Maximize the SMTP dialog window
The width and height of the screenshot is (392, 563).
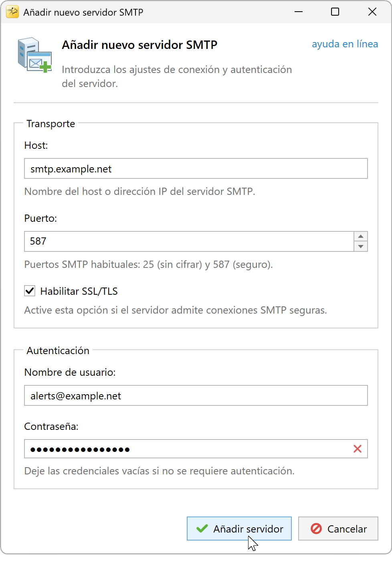[335, 12]
